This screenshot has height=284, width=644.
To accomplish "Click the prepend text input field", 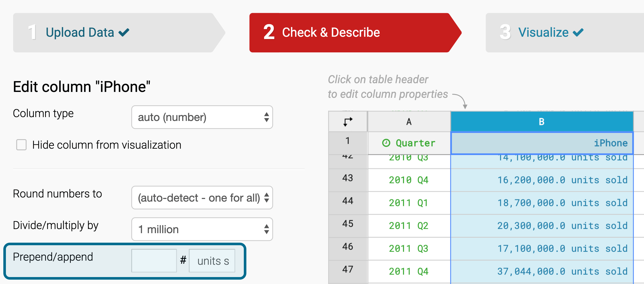I will [x=154, y=261].
